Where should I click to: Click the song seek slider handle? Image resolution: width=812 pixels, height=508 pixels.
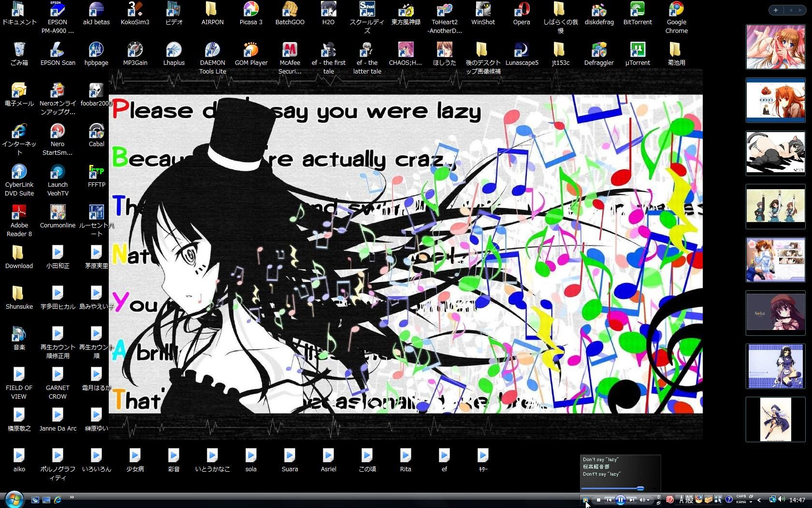(x=640, y=488)
